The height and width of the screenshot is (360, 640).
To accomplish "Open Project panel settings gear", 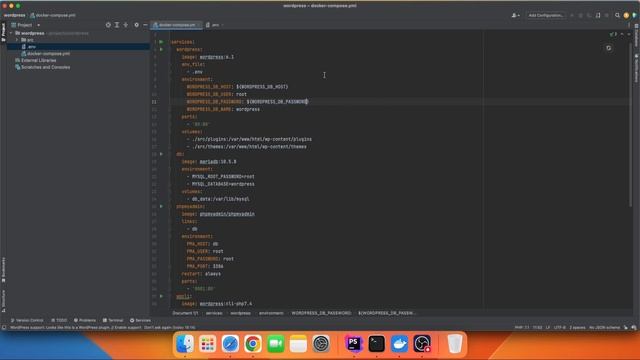I will 136,25.
